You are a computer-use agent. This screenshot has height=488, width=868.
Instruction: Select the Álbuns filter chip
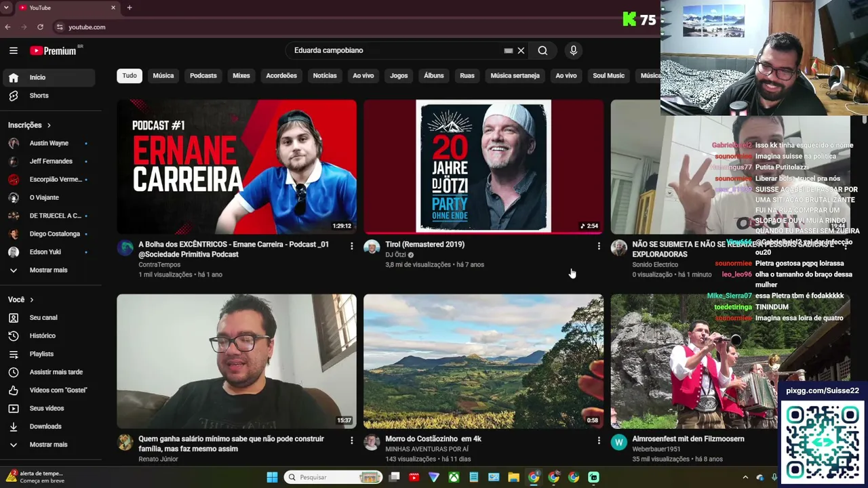(x=434, y=76)
